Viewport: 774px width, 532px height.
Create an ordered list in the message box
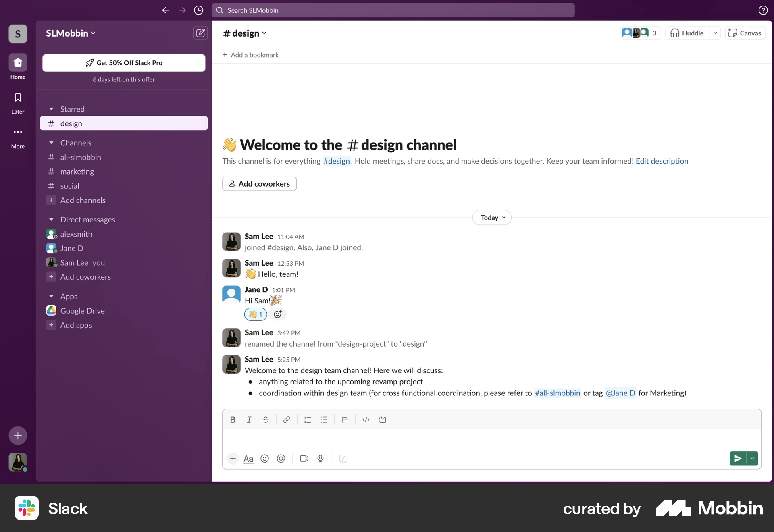(x=308, y=420)
